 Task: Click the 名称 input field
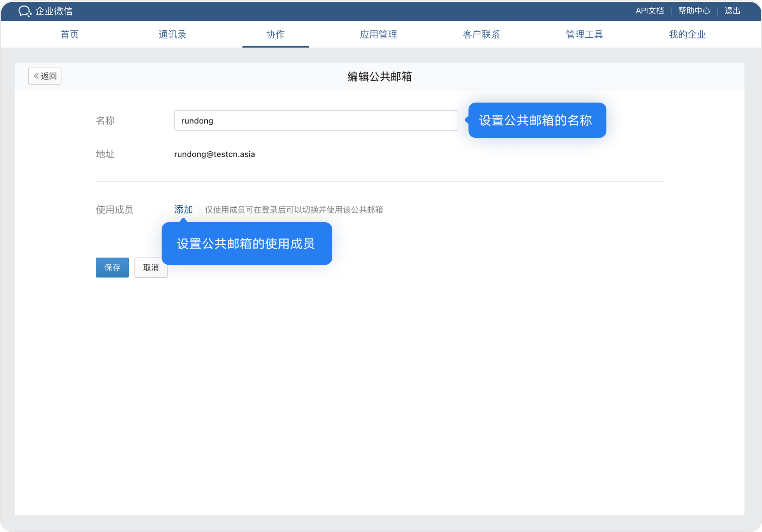click(316, 121)
